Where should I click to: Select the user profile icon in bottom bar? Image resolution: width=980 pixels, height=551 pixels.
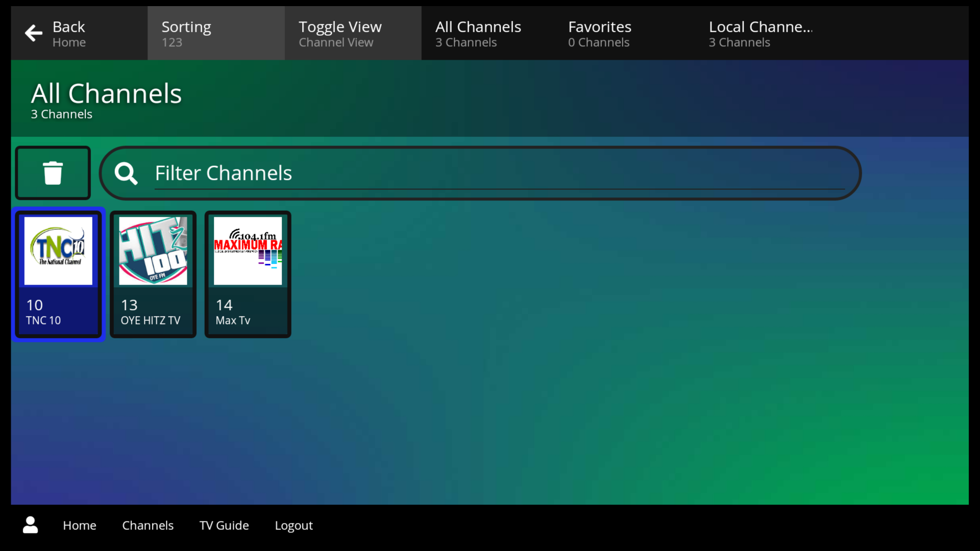30,525
